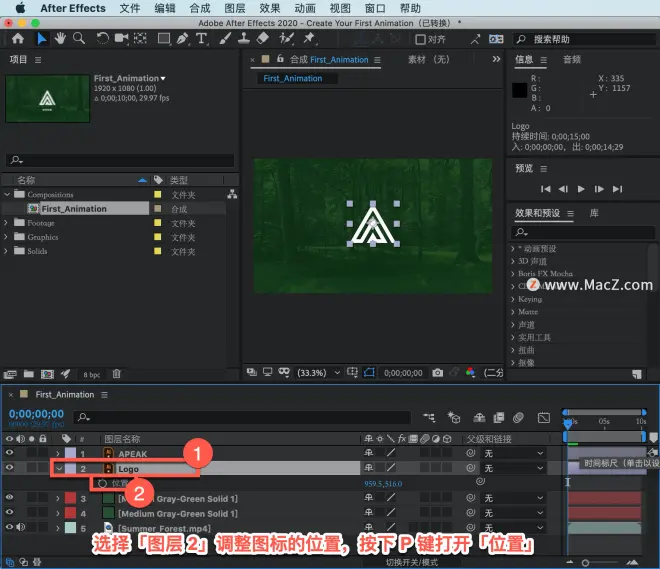Hide the Summer_Forest.mp4 layer eye
The image size is (660, 569).
click(9, 527)
